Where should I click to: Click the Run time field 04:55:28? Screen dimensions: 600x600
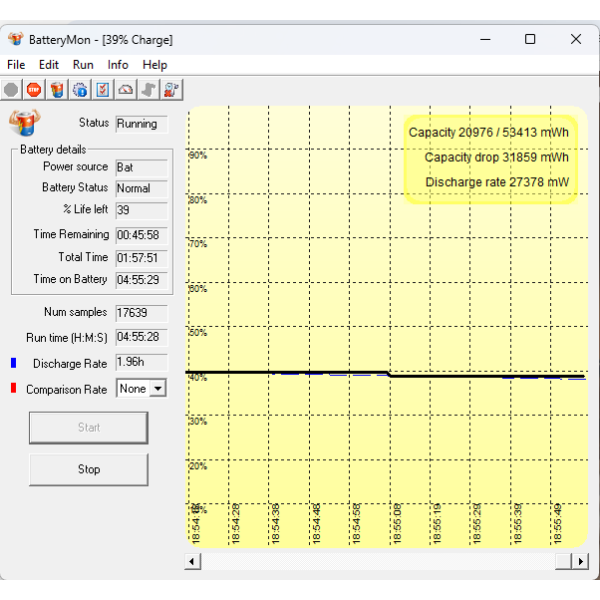pos(142,337)
